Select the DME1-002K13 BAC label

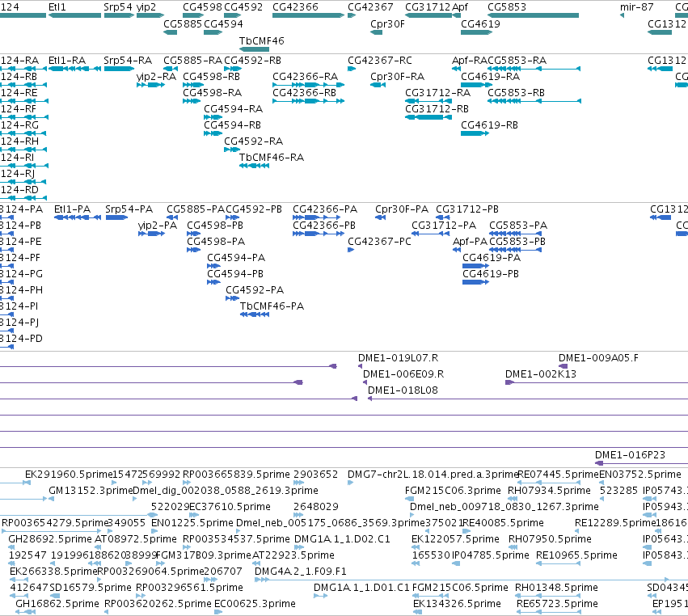coord(541,374)
